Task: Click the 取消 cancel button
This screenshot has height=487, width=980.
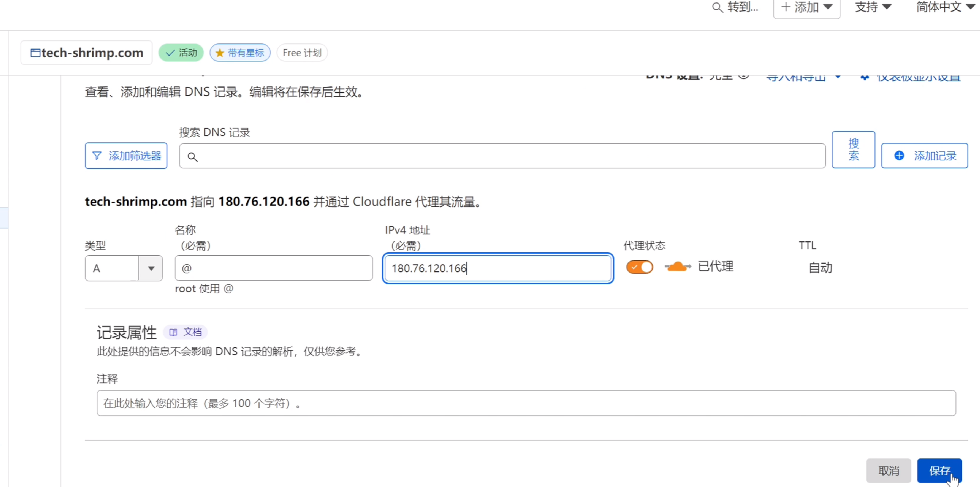Action: click(x=888, y=471)
